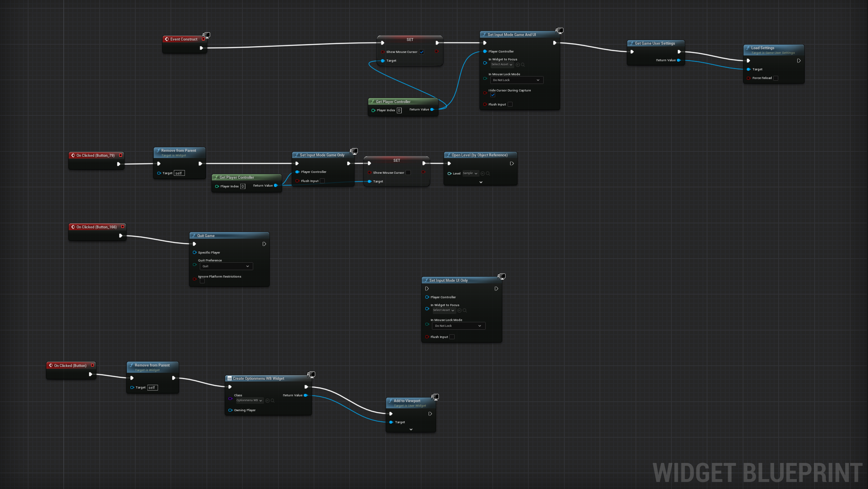Open the Do Not Lock mouse lock dropdown
The height and width of the screenshot is (489, 868).
click(517, 80)
